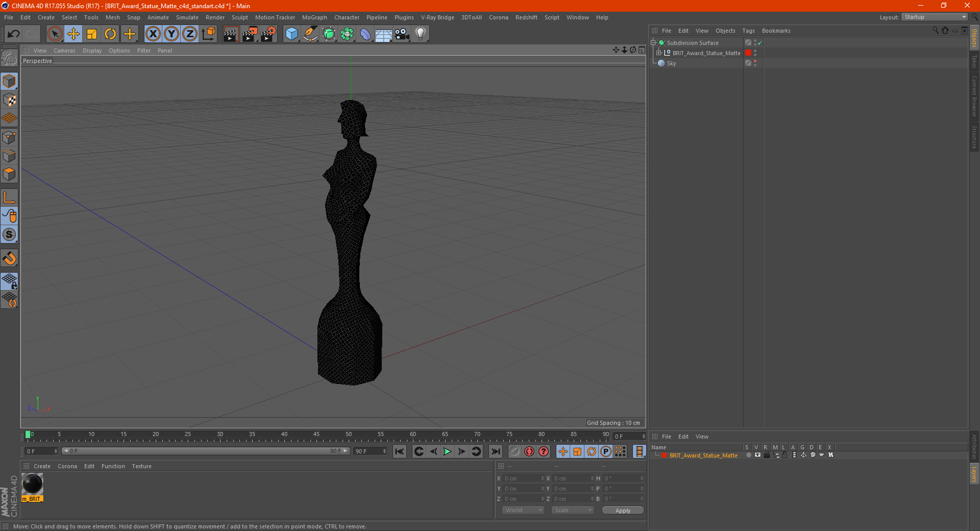This screenshot has width=980, height=531.
Task: Expand BRIT_Award_Statue_Matte object
Action: pos(659,53)
